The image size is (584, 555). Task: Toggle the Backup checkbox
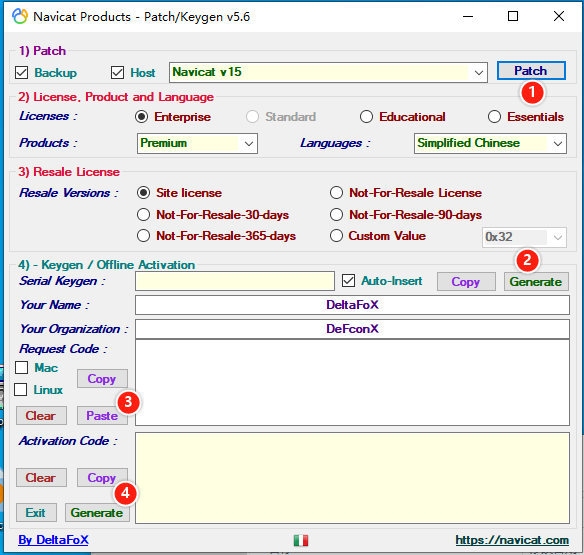[22, 73]
